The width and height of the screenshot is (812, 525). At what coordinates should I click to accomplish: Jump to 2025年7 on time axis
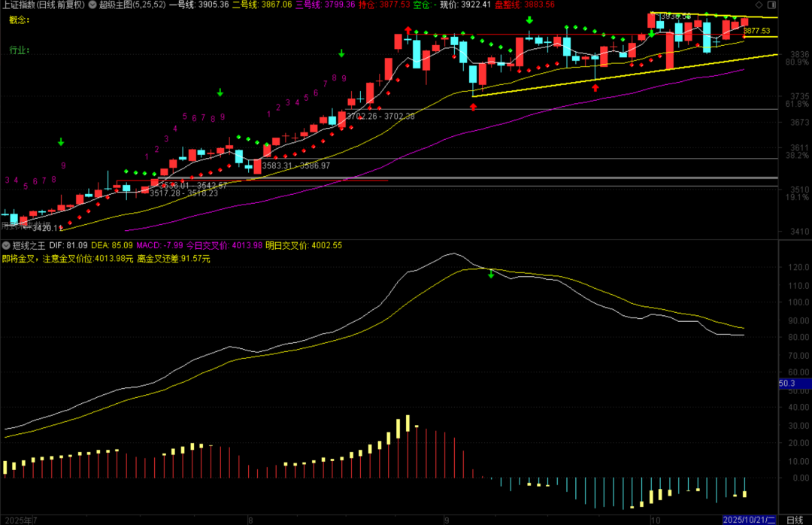pyautogui.click(x=20, y=520)
